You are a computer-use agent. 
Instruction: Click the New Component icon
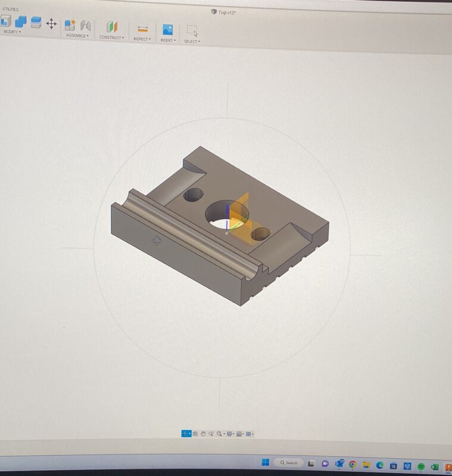[x=70, y=25]
